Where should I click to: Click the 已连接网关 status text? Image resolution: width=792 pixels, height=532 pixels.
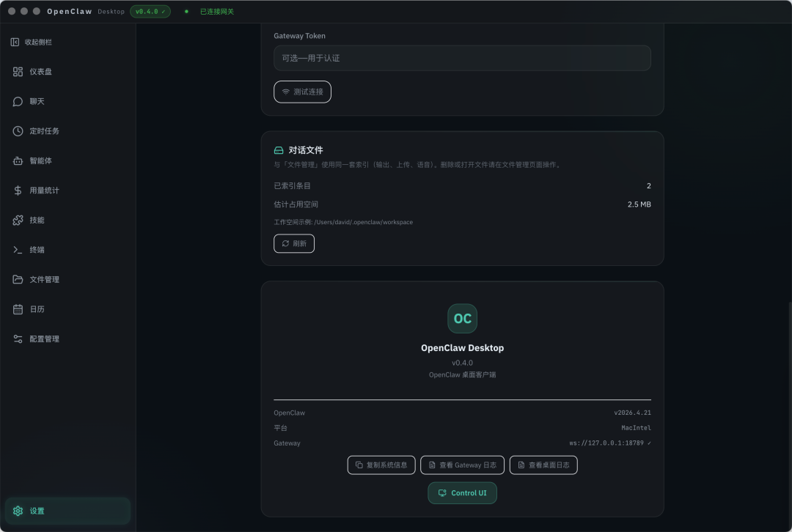[x=217, y=12]
